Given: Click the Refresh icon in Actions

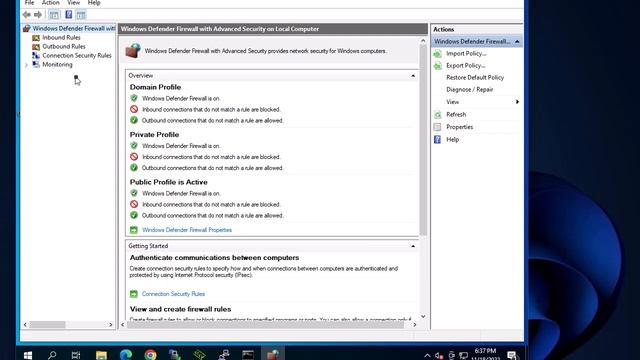Looking at the screenshot, I should pyautogui.click(x=438, y=115).
